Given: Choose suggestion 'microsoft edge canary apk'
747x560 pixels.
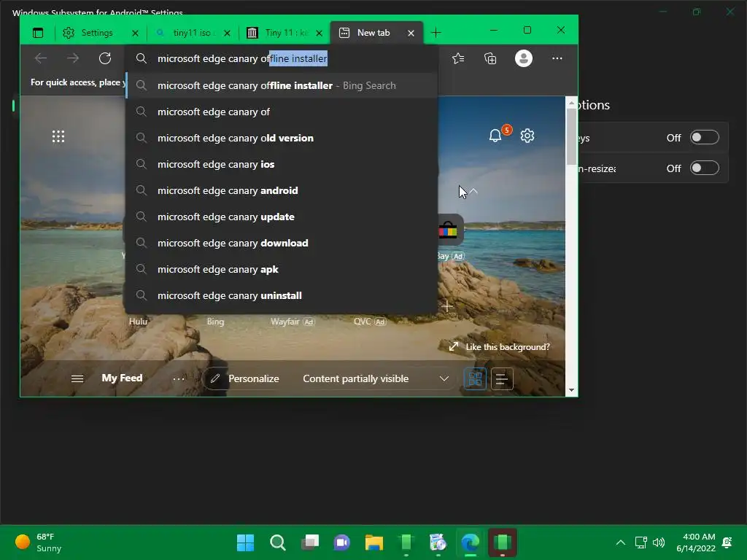Looking at the screenshot, I should coord(282,270).
